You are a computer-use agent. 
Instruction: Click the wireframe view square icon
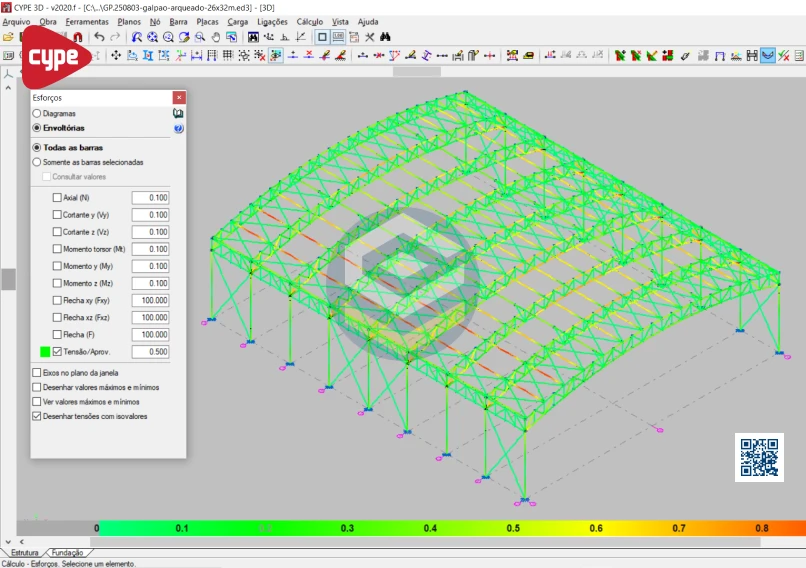click(x=322, y=37)
